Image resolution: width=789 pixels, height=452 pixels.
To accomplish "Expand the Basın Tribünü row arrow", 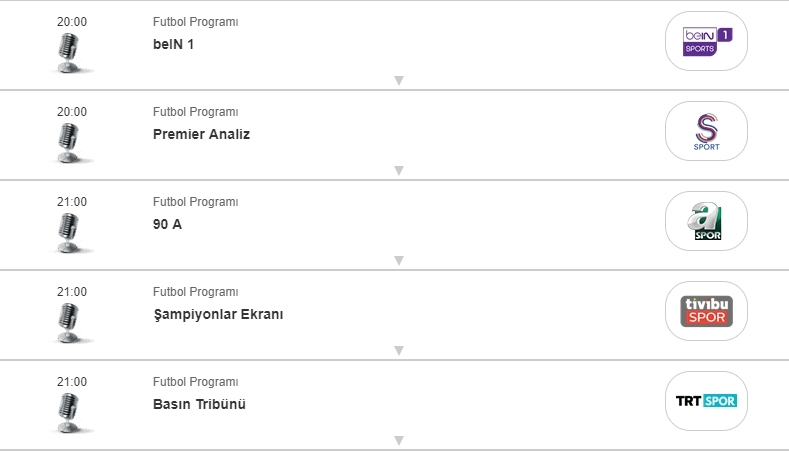I will pyautogui.click(x=398, y=440).
